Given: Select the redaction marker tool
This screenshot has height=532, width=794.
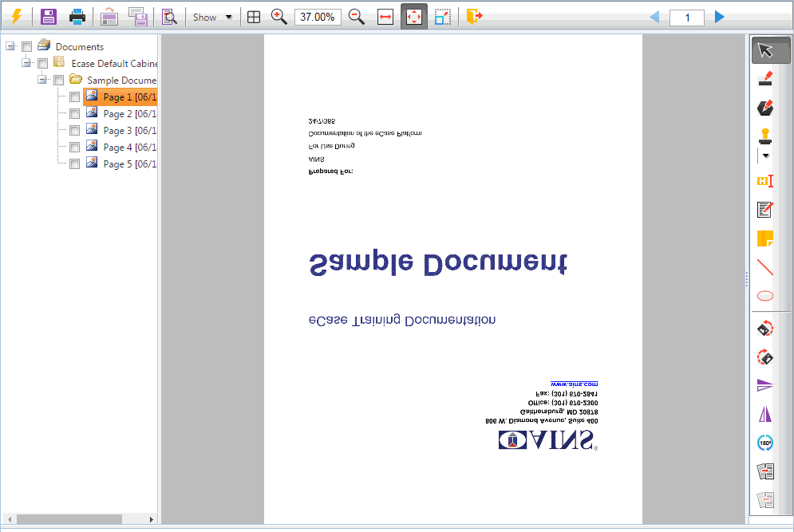Looking at the screenshot, I should point(765,78).
